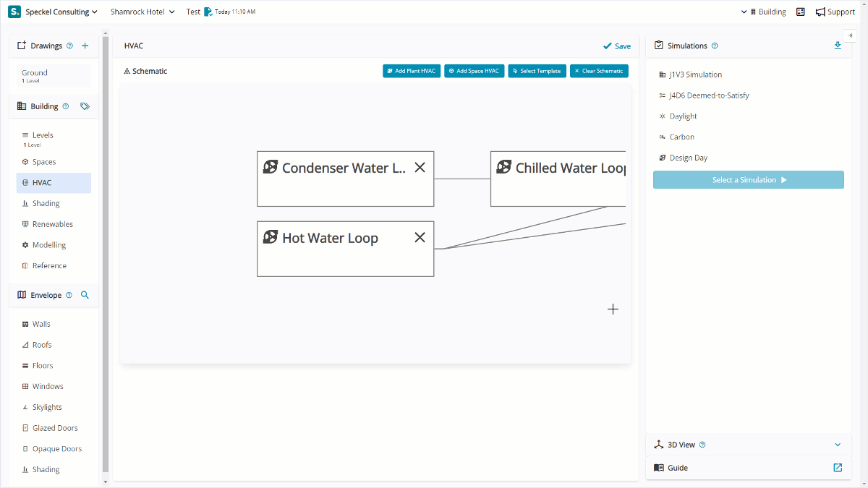Open Envelope search magnifier icon
Image resolution: width=868 pixels, height=488 pixels.
(85, 295)
